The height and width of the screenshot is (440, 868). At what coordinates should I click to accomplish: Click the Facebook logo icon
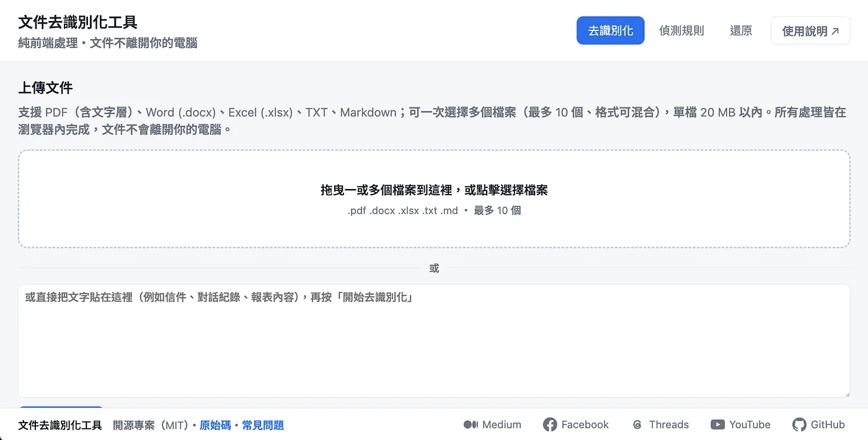point(549,425)
